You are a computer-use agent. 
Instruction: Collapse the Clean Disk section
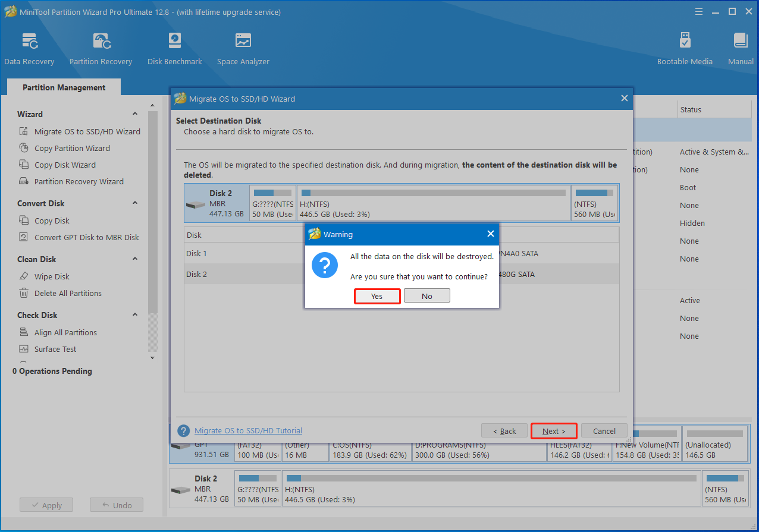tap(135, 259)
